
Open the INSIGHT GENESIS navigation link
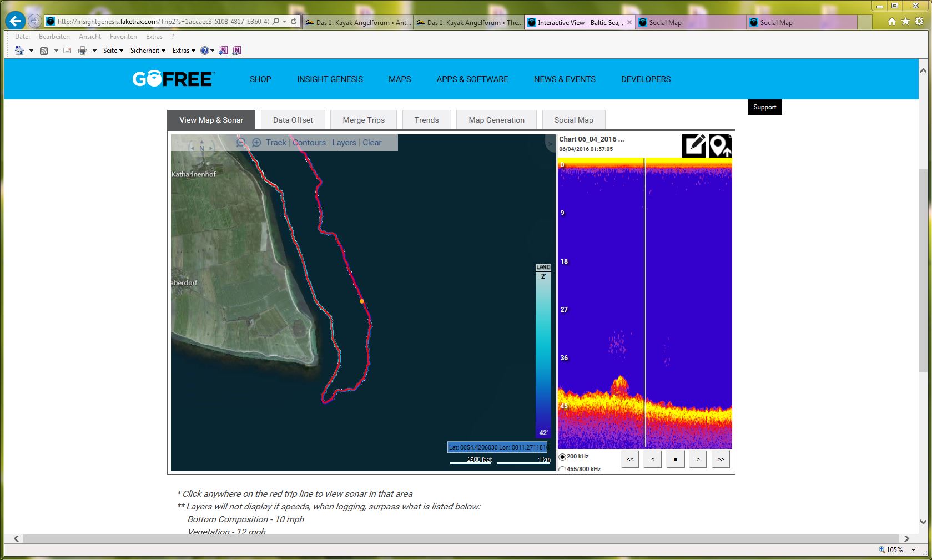coord(330,79)
